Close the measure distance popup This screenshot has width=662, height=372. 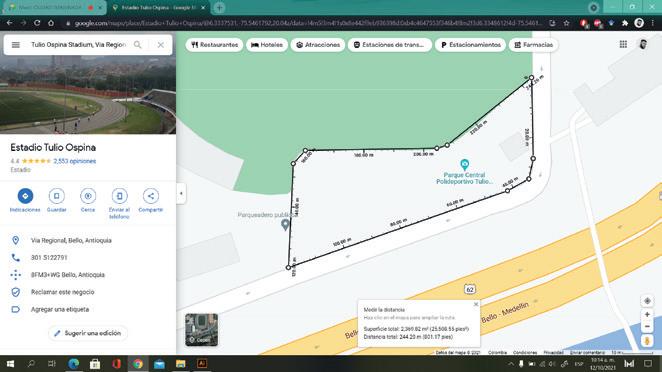(x=476, y=304)
